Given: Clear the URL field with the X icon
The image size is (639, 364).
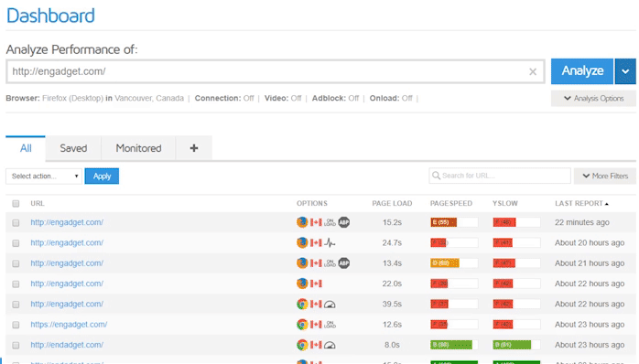Looking at the screenshot, I should coord(533,71).
